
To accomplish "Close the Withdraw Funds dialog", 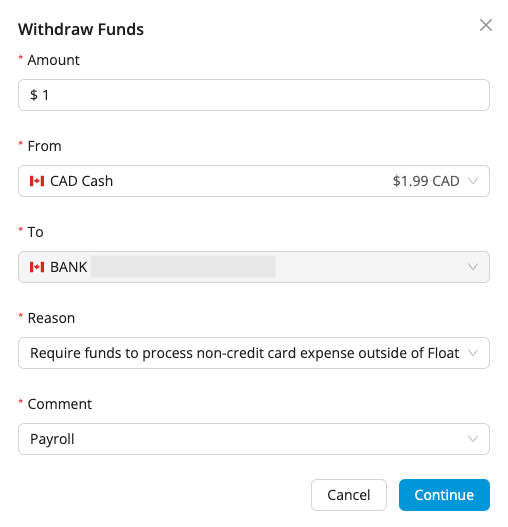I will pyautogui.click(x=486, y=25).
